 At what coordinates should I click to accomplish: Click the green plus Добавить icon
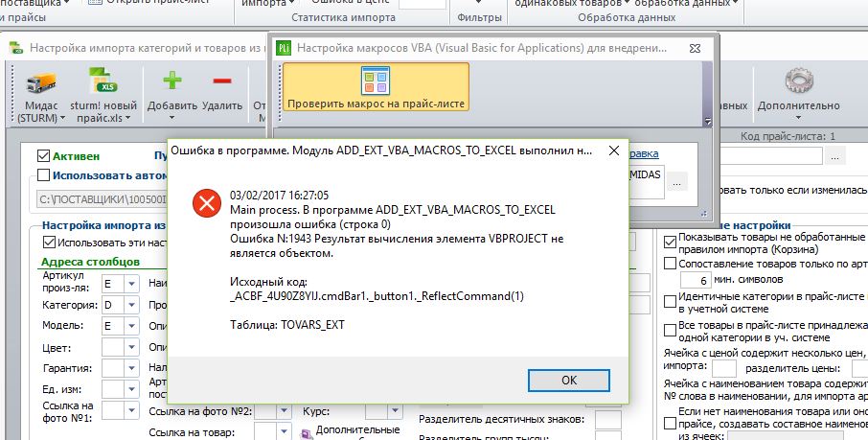point(172,81)
